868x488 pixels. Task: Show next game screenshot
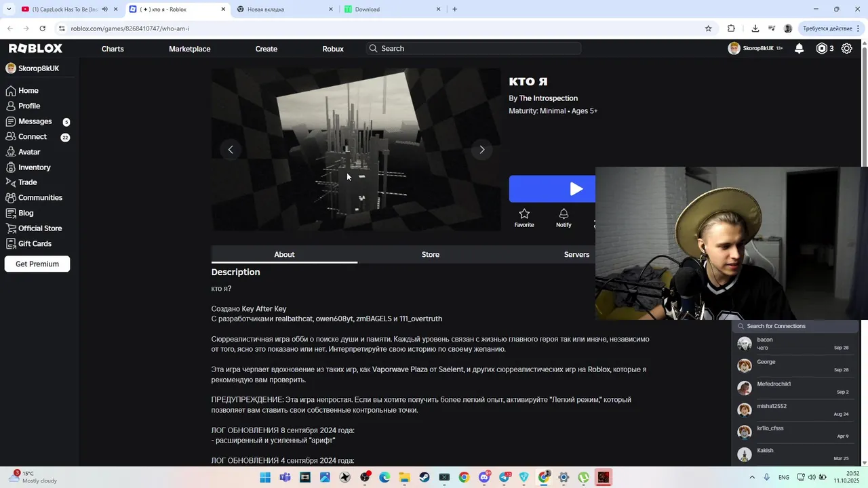click(482, 150)
